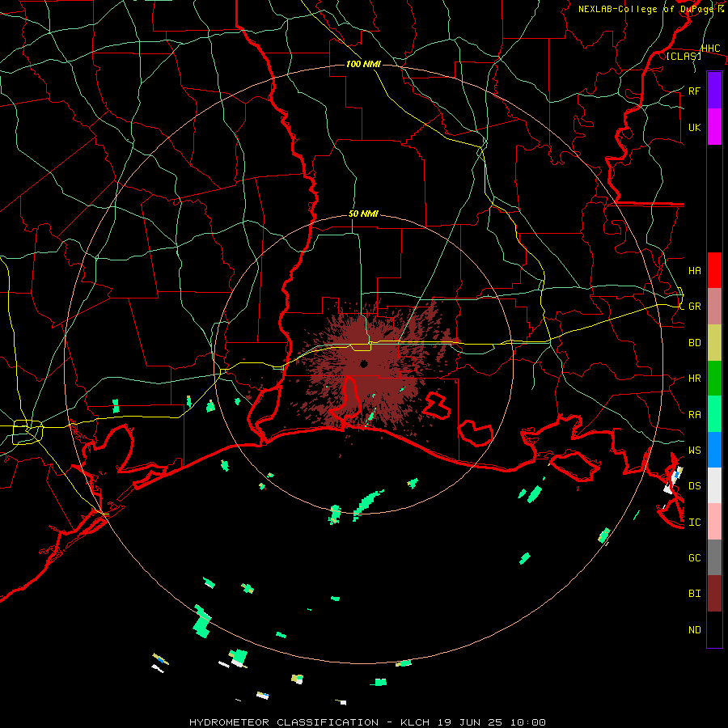This screenshot has width=728, height=728.
Task: Click the GR legend color swatch
Action: pyautogui.click(x=714, y=307)
